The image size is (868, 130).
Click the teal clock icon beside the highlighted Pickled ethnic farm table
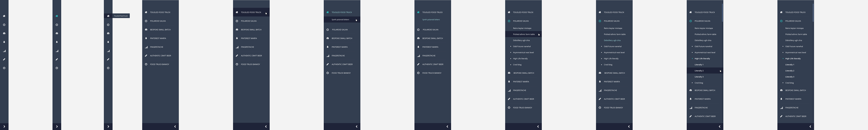[x=509, y=21]
